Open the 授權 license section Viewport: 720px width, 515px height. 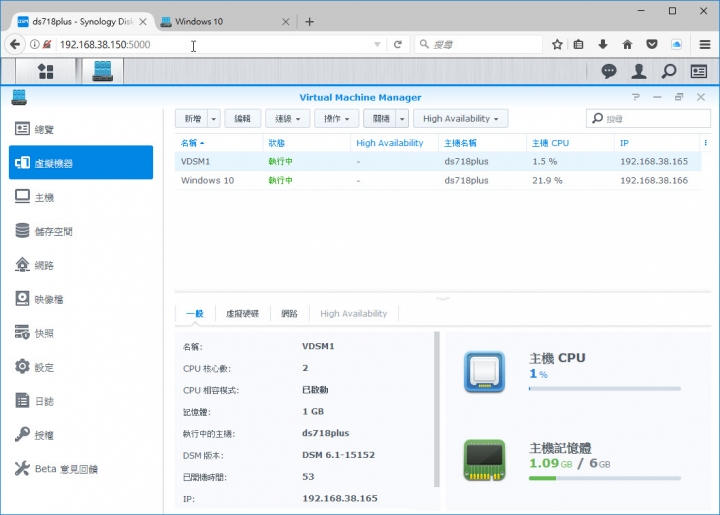(81, 435)
